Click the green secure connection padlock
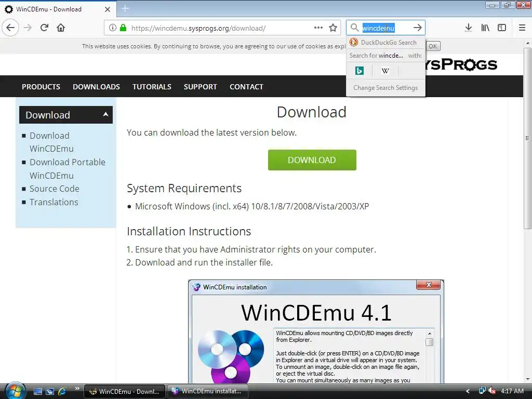The height and width of the screenshot is (399, 532). tap(123, 28)
